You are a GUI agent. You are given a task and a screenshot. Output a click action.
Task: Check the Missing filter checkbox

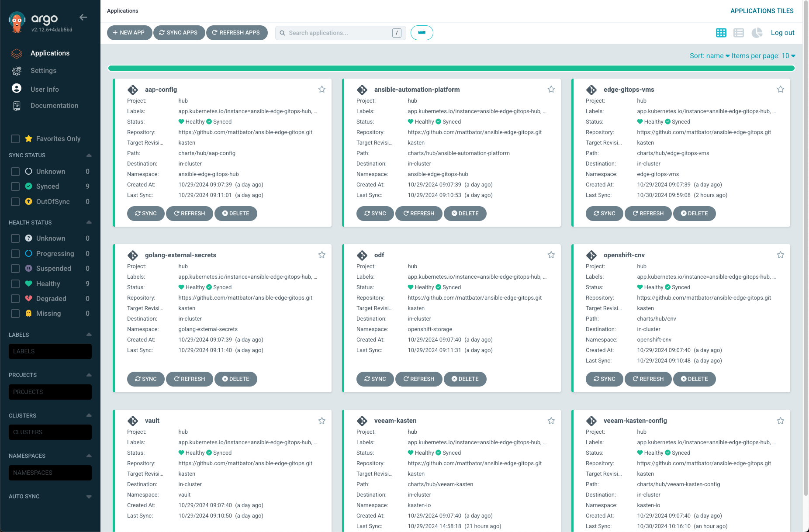coord(15,314)
